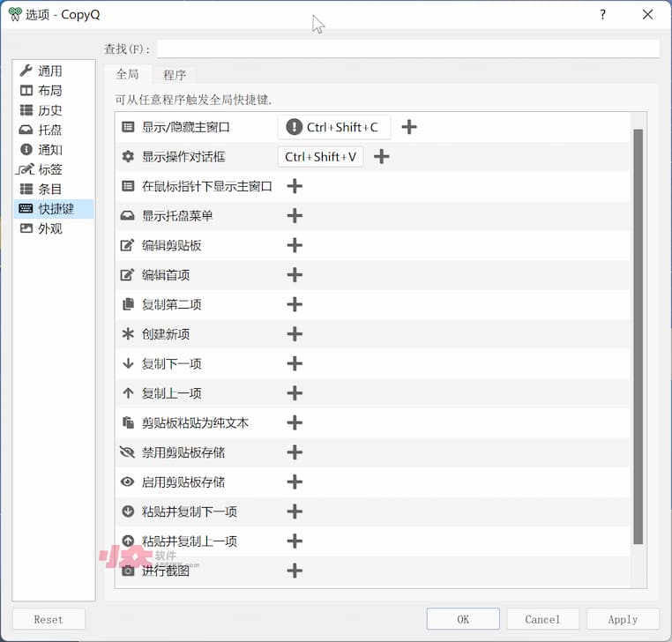
Task: Add shortcut for 粘贴并复制上一项
Action: (x=295, y=541)
